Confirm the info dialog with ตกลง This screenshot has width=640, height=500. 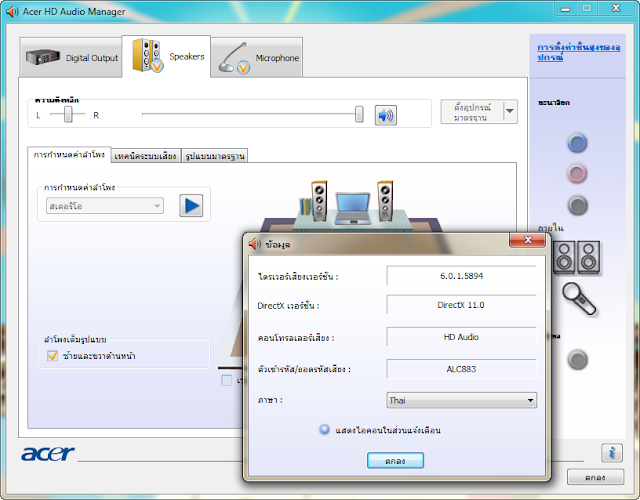tap(395, 460)
